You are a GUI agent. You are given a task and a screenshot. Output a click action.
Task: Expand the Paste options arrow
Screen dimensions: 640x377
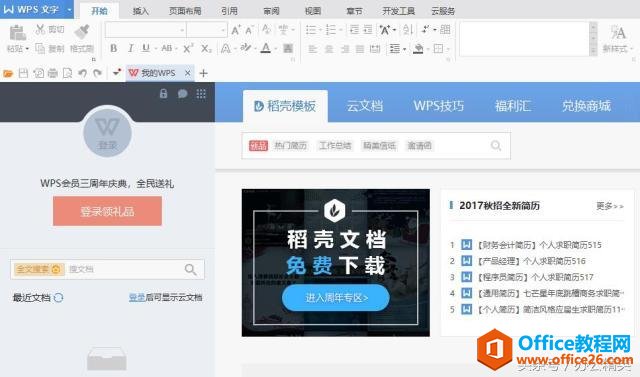pyautogui.click(x=27, y=49)
